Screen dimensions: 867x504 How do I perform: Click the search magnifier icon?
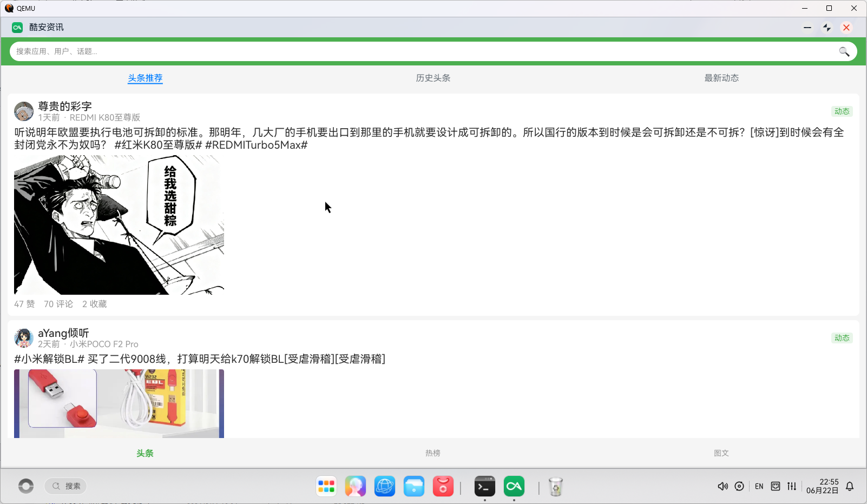(x=844, y=51)
